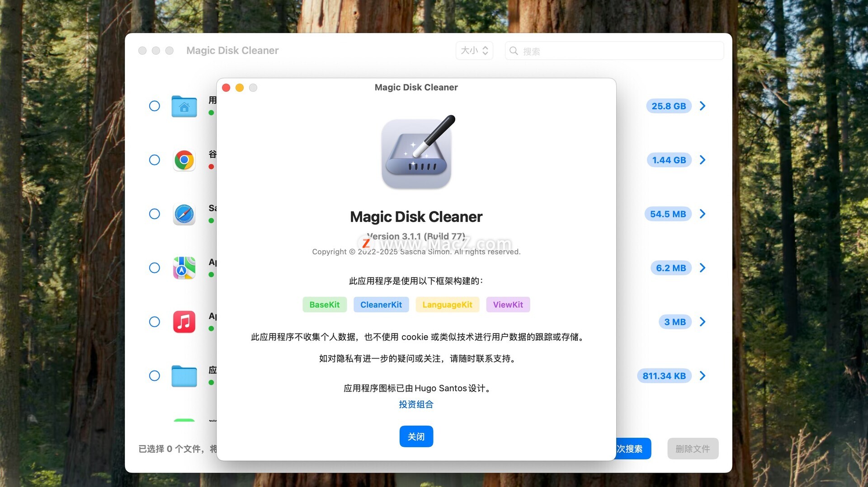The height and width of the screenshot is (487, 868).
Task: Select the Maps row circle checkbox
Action: (155, 268)
